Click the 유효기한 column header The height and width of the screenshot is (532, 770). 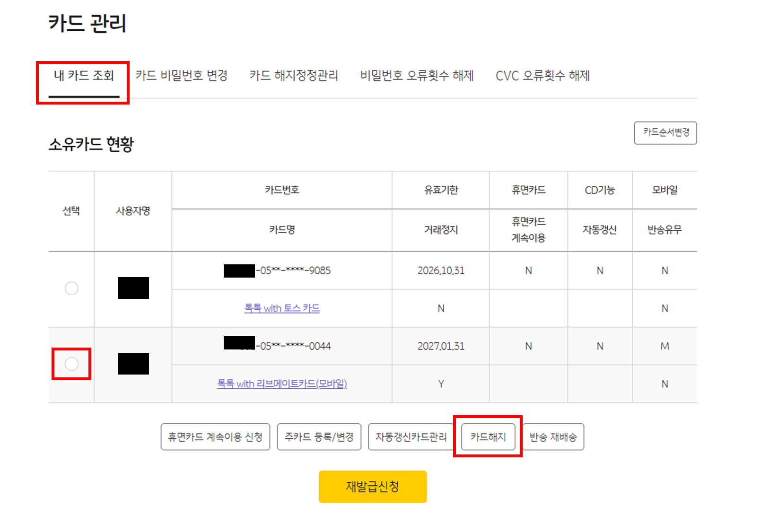point(441,190)
